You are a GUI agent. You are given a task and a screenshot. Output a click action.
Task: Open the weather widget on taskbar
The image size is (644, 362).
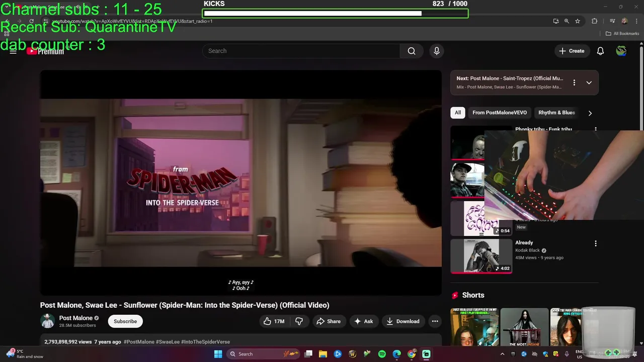pyautogui.click(x=24, y=354)
